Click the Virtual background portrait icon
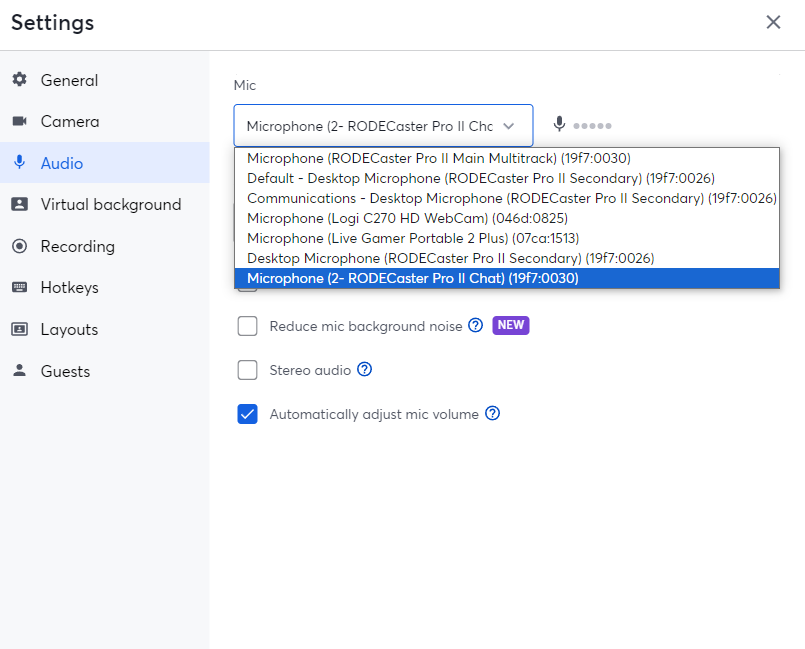This screenshot has width=805, height=649. pyautogui.click(x=20, y=204)
